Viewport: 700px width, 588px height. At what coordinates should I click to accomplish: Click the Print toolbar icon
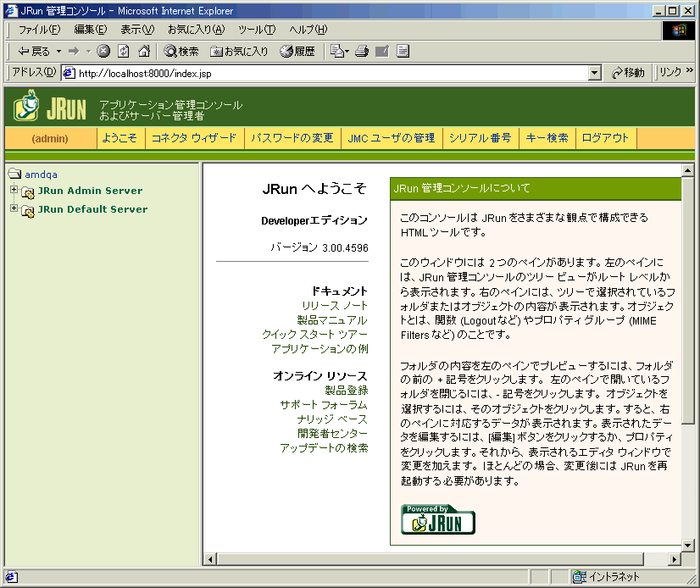click(362, 52)
